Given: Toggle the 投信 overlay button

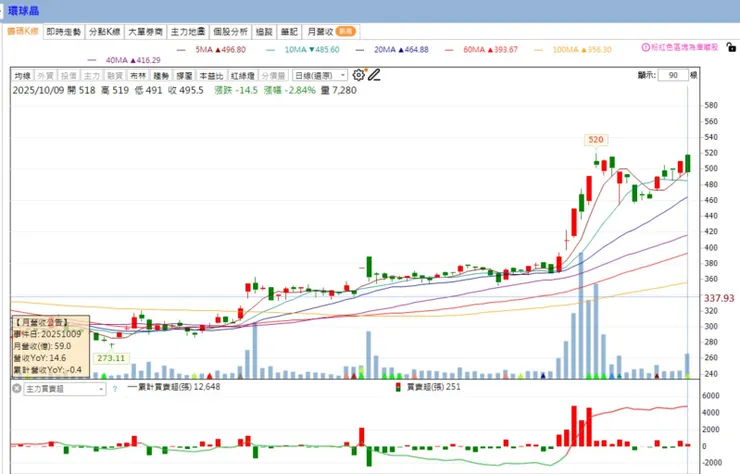Looking at the screenshot, I should (x=68, y=76).
